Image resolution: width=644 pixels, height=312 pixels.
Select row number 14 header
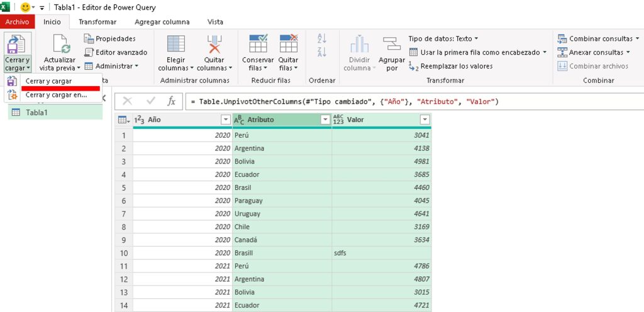[x=124, y=306]
